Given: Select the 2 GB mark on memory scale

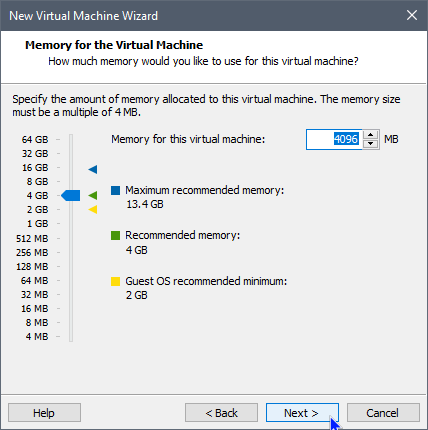Looking at the screenshot, I should click(37, 210).
